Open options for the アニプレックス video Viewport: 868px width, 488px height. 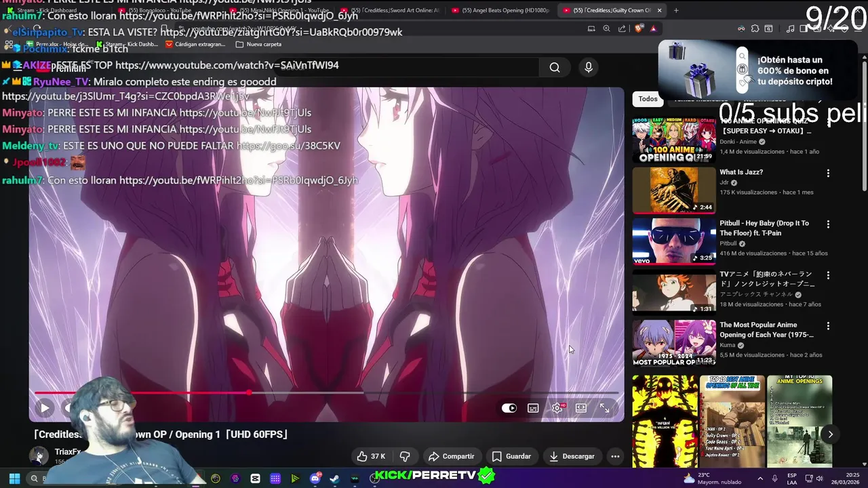coord(828,275)
